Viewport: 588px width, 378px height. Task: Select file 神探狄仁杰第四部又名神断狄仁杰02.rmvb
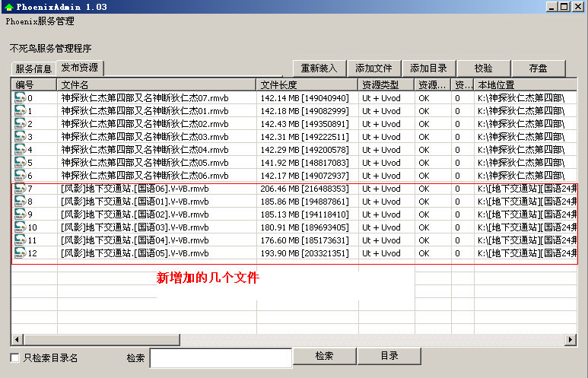(x=145, y=124)
